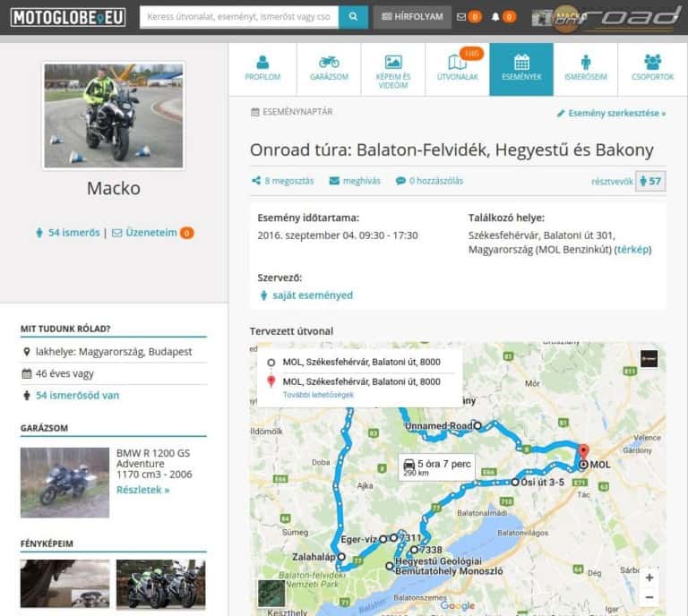Open the Hírfolyam news feed button

(x=411, y=17)
